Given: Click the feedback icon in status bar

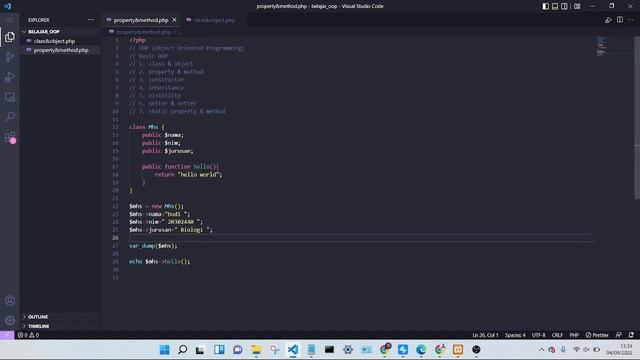Looking at the screenshot, I should pos(619,335).
